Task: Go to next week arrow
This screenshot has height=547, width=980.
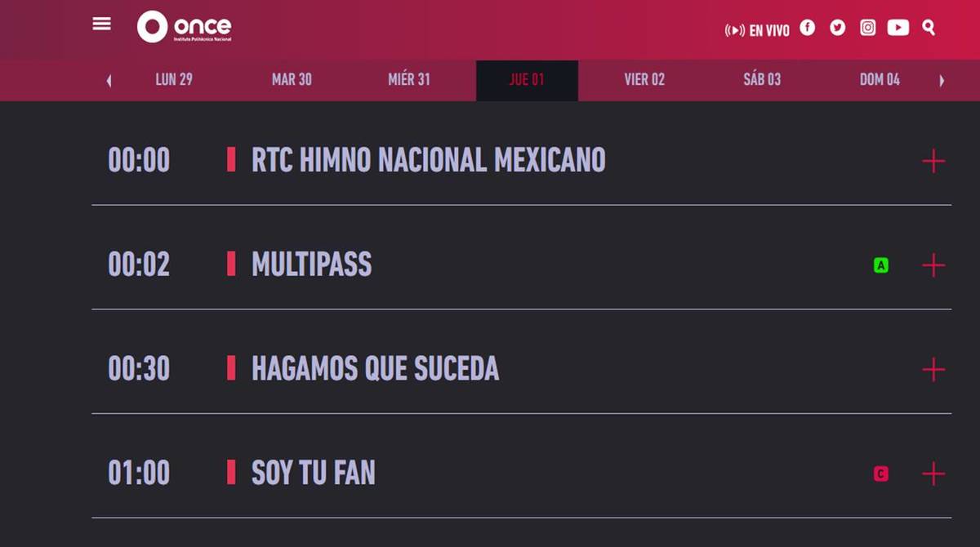Action: click(x=942, y=80)
